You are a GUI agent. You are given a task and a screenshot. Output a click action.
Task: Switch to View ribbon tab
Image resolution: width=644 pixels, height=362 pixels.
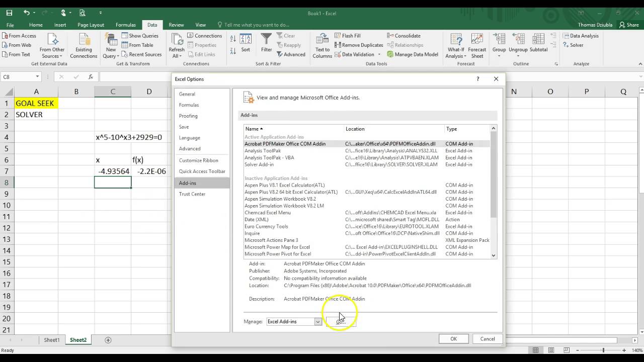click(x=200, y=25)
